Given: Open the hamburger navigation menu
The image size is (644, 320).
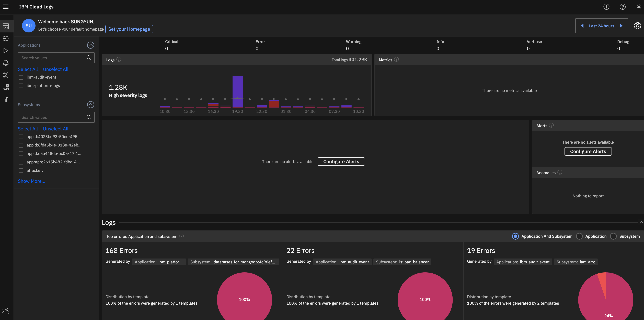Looking at the screenshot, I should click(x=6, y=7).
